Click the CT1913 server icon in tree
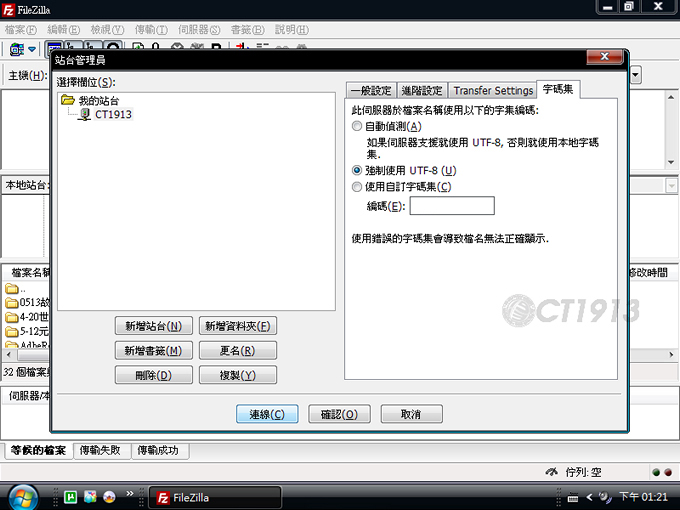The image size is (680, 510). point(85,115)
